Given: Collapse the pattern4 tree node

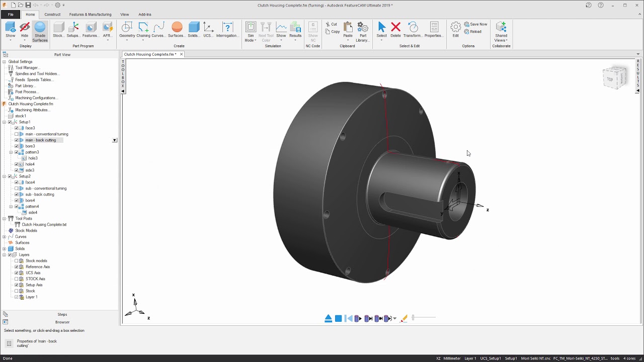Looking at the screenshot, I should coord(11,207).
